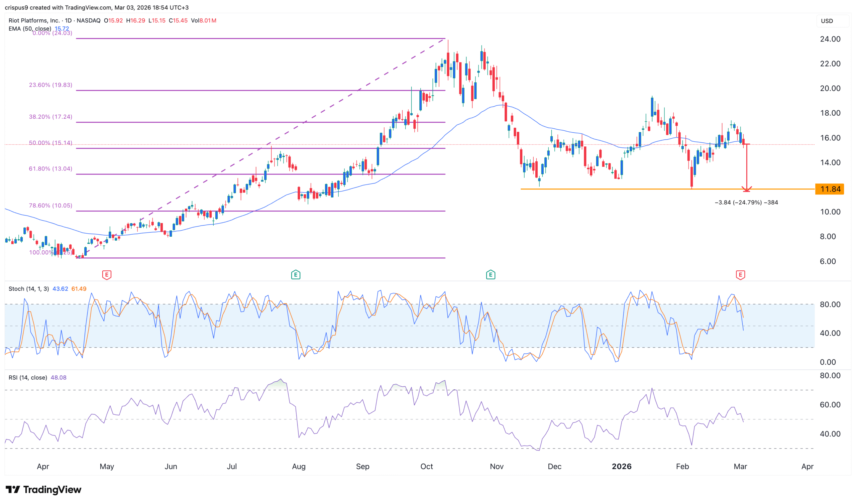Click the TradingView logo at the bottom
Viewport: 856px width, 504px height.
tap(43, 489)
